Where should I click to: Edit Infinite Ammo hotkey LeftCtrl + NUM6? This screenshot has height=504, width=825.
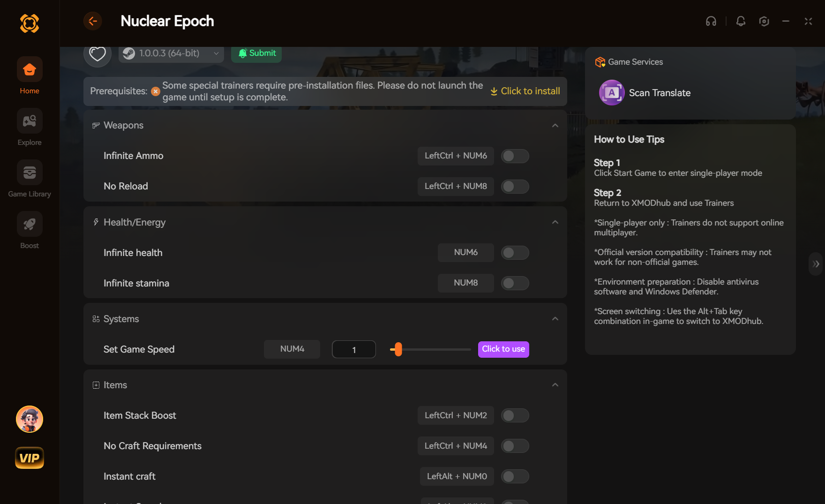pyautogui.click(x=456, y=156)
